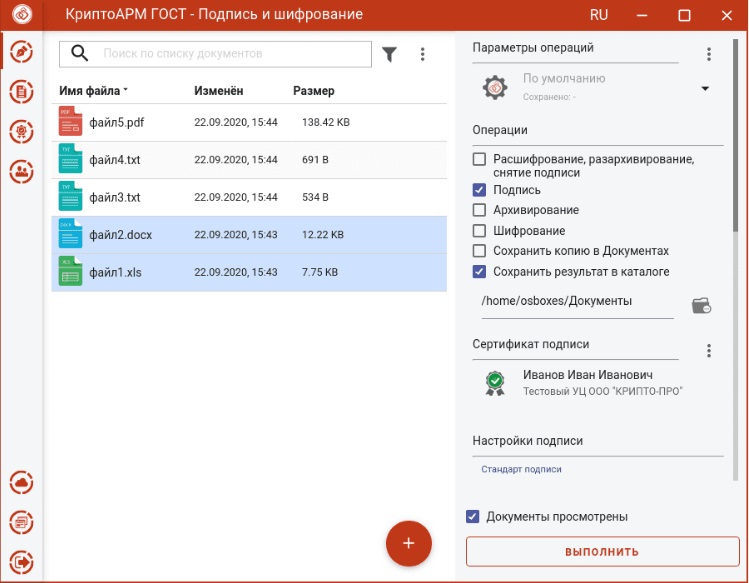Click the файл3.txt file icon
Screen dimensions: 749x583
(70, 196)
